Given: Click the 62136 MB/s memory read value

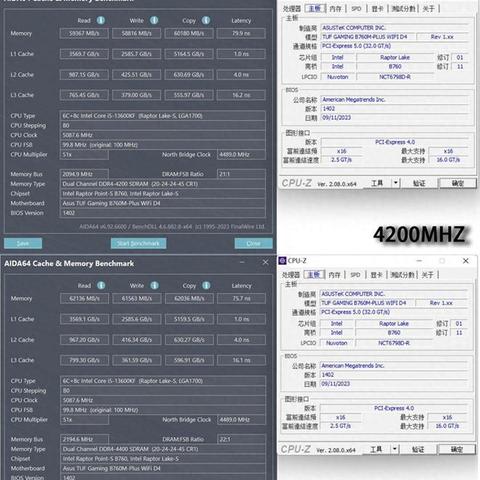Looking at the screenshot, I should 84,298.
